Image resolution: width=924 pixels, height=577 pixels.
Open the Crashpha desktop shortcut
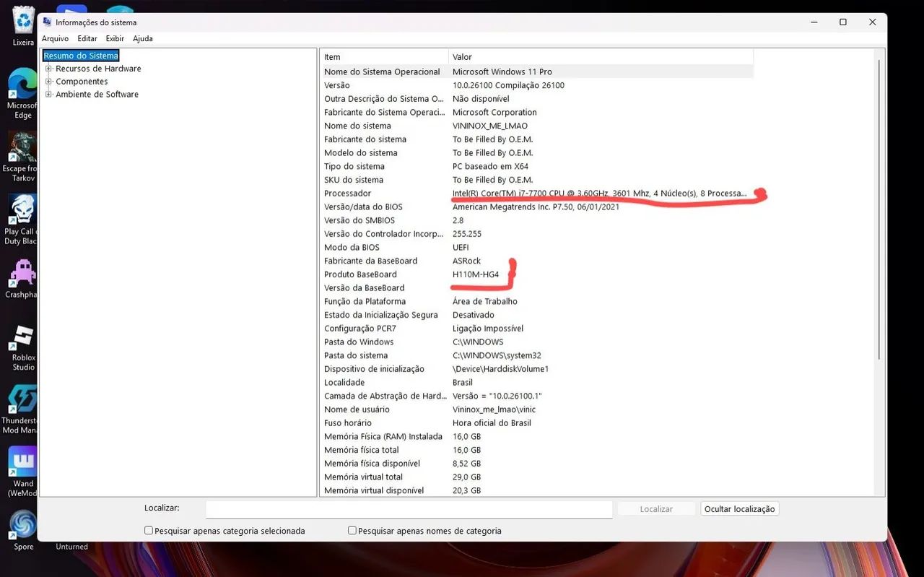pyautogui.click(x=22, y=279)
